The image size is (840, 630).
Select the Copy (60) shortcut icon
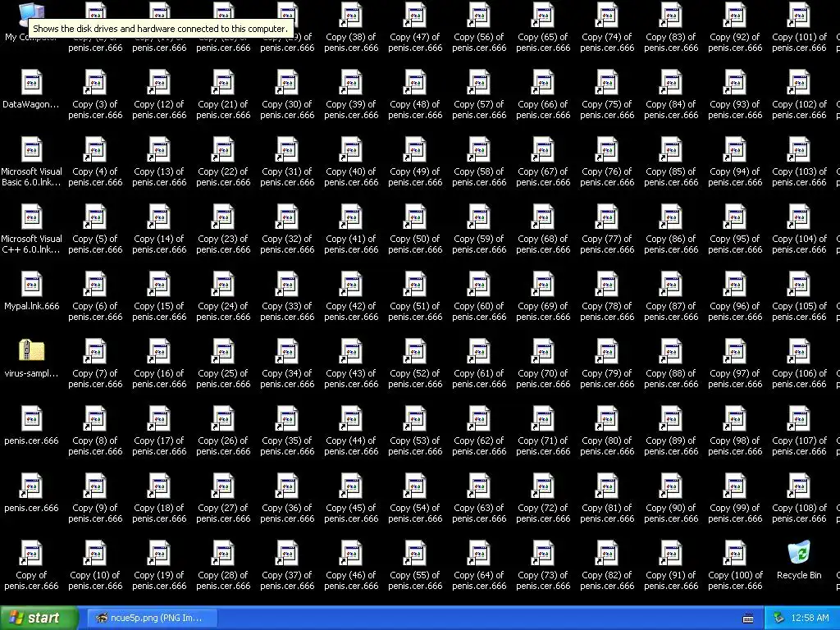(479, 285)
